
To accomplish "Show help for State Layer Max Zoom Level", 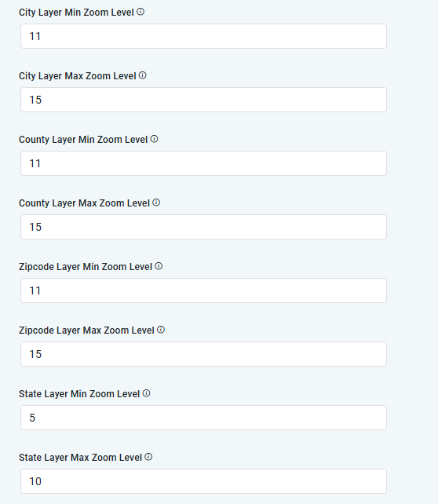I will pos(148,457).
